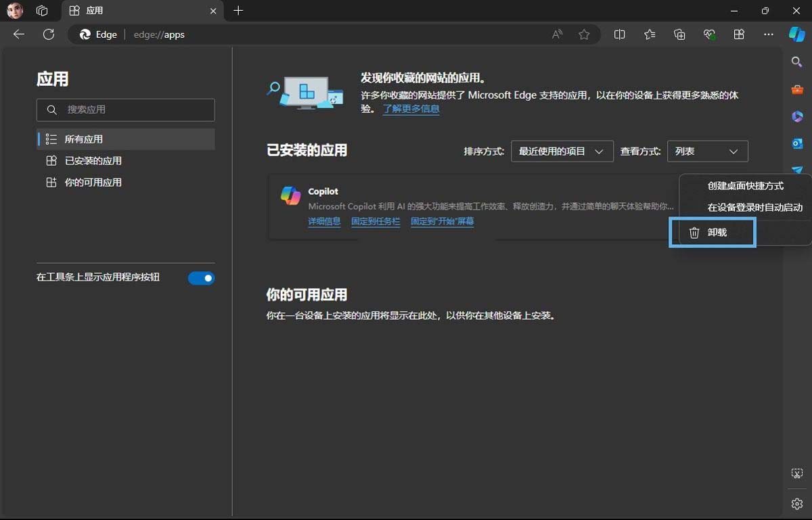Image resolution: width=812 pixels, height=520 pixels.
Task: Open Copilot 详细信息 link
Action: [x=324, y=222]
